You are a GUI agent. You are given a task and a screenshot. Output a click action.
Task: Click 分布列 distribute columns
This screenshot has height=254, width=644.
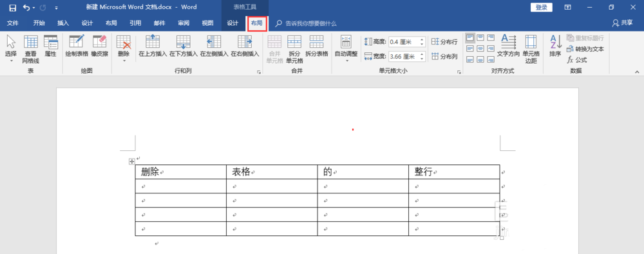pyautogui.click(x=444, y=57)
